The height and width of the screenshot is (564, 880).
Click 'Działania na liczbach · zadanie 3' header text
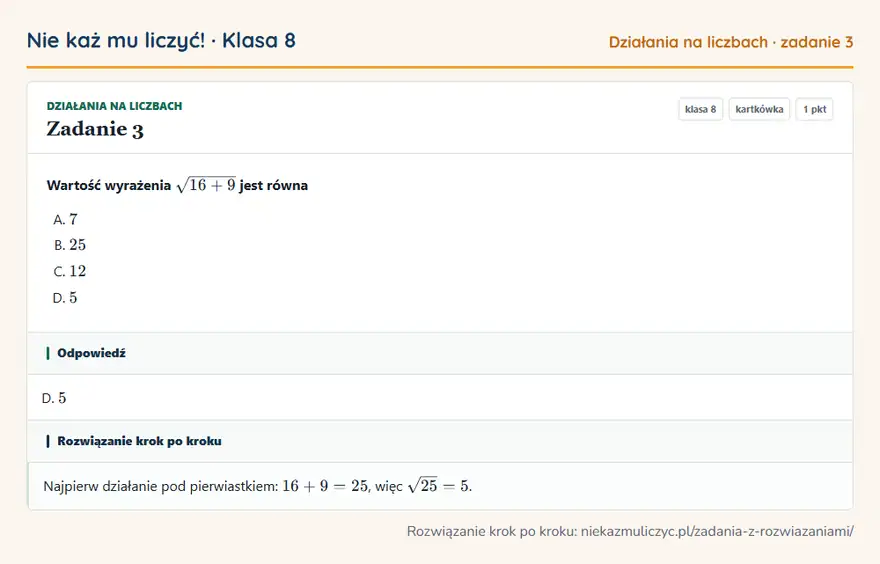[731, 42]
